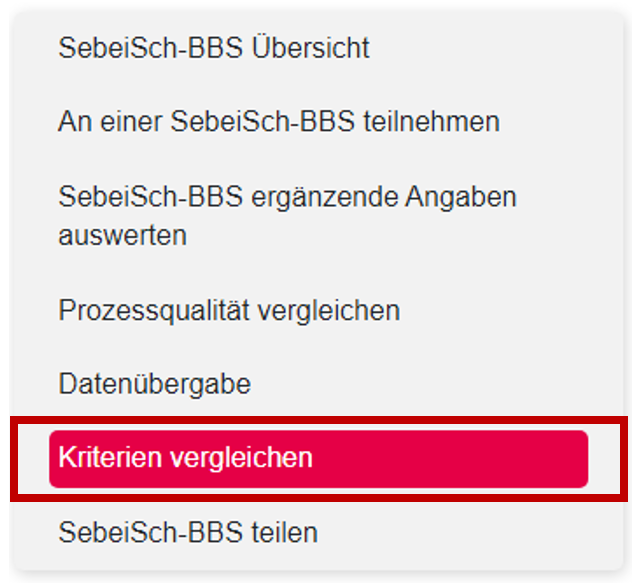Click the two-line entry ending in auswerten
Image resolution: width=633 pixels, height=583 pixels.
pyautogui.click(x=287, y=215)
